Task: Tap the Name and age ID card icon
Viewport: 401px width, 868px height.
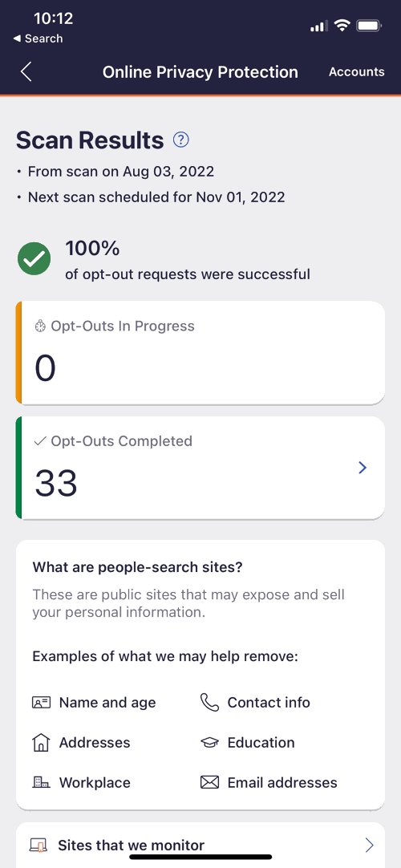Action: coord(42,703)
